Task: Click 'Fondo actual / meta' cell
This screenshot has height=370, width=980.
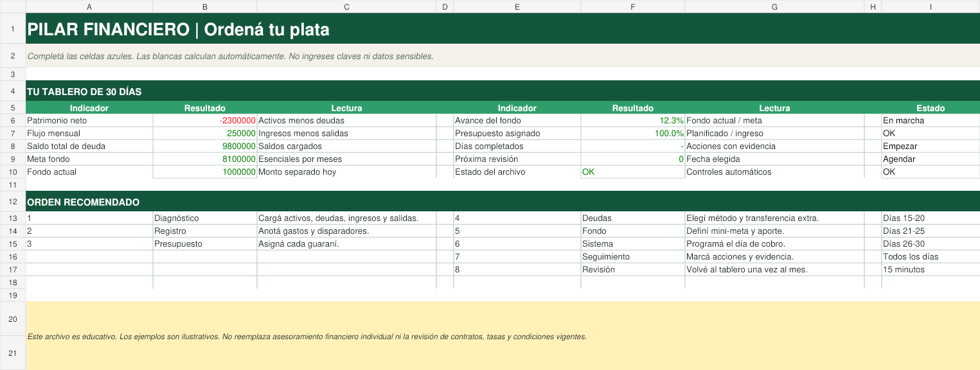Action: (x=774, y=121)
